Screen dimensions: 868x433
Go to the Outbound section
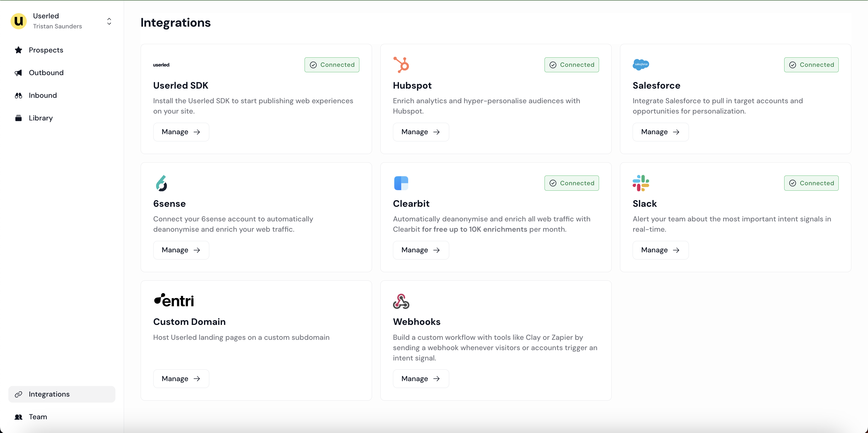[46, 73]
